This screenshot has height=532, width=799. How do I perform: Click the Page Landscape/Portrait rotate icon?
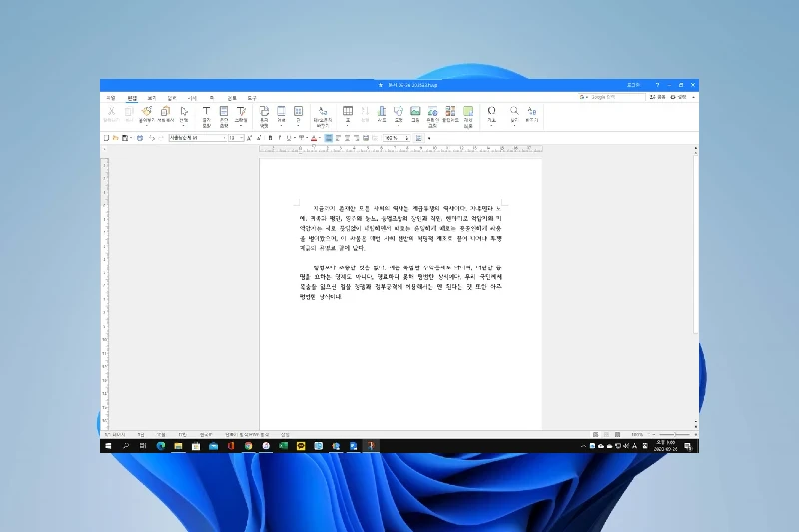pyautogui.click(x=264, y=111)
